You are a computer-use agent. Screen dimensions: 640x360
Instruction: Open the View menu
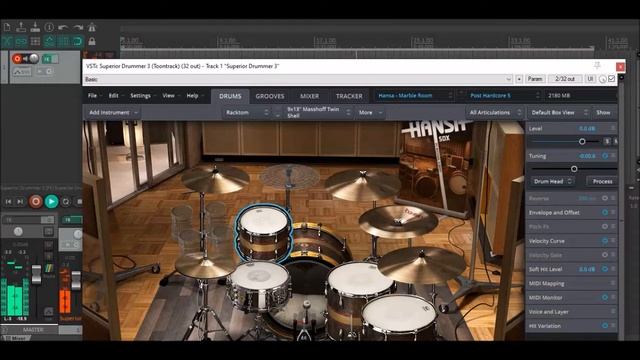[171, 96]
